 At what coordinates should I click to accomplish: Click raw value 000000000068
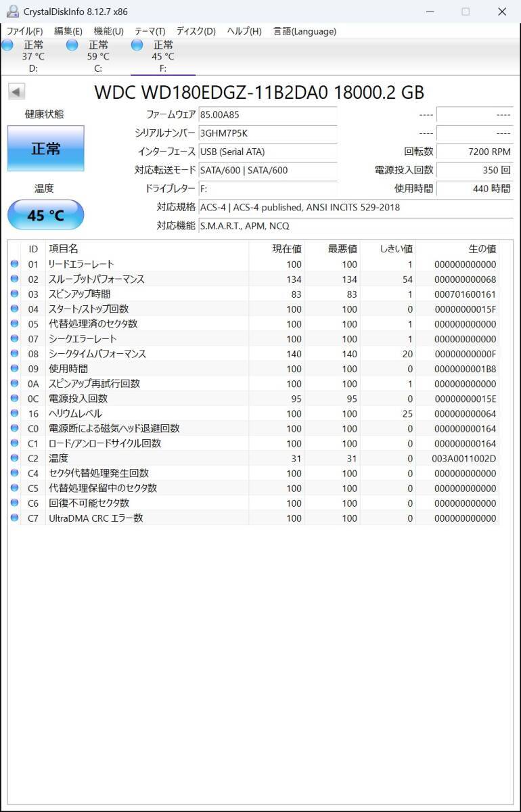coord(465,279)
